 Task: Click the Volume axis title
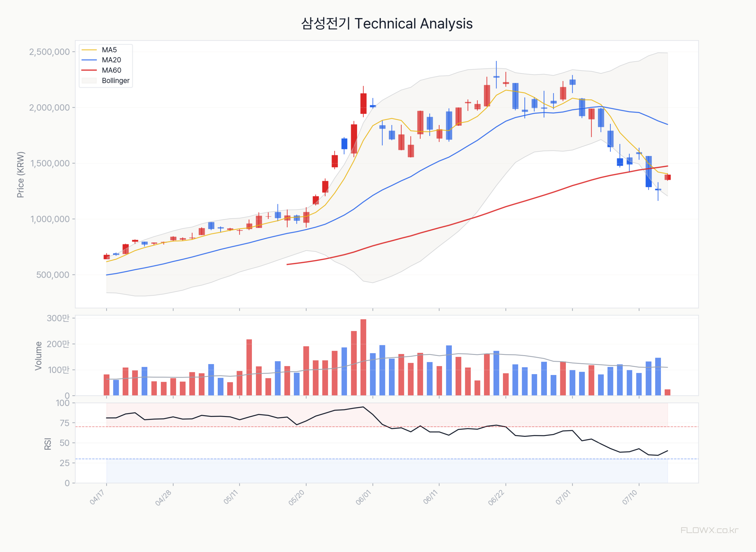pos(39,356)
